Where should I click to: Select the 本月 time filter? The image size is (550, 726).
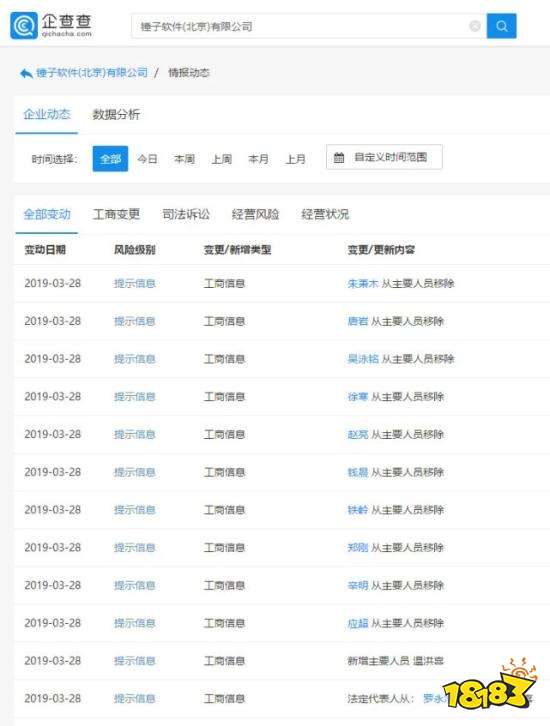(x=258, y=159)
